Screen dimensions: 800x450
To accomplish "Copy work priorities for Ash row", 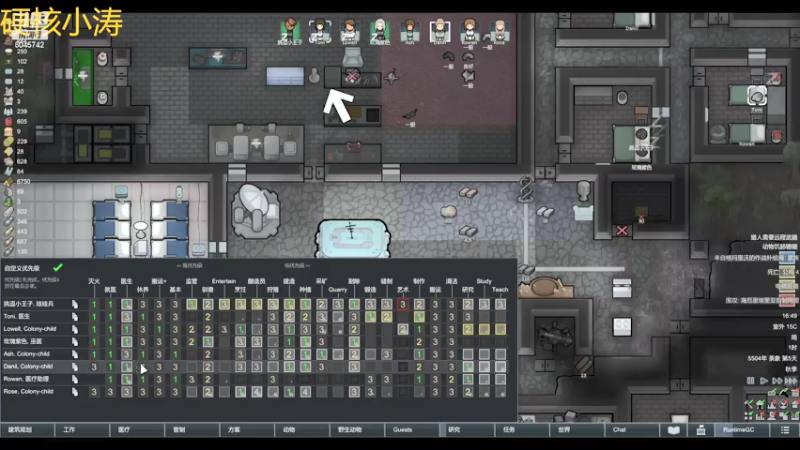I will pyautogui.click(x=75, y=354).
